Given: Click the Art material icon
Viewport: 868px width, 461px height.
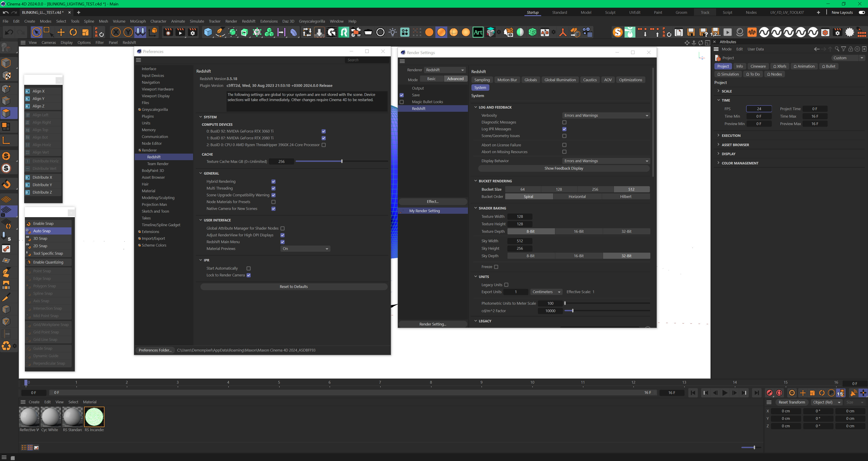Looking at the screenshot, I should tap(478, 32).
